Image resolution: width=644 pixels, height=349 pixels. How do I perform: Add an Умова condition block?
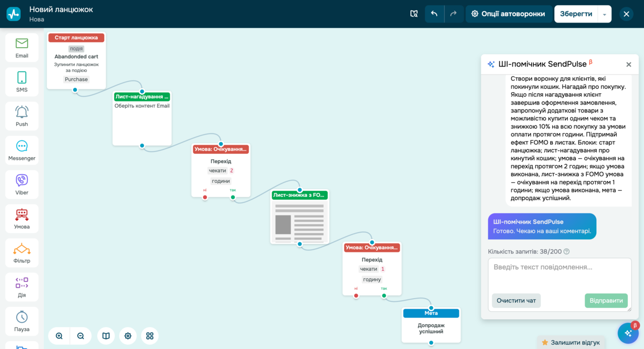click(22, 219)
